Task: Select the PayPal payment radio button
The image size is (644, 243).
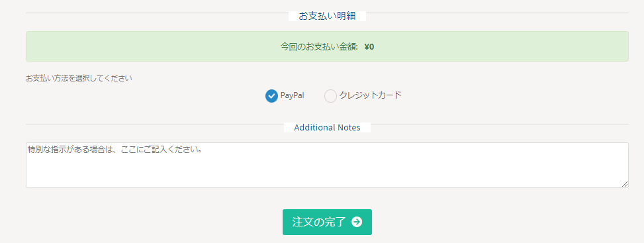Action: pos(271,96)
